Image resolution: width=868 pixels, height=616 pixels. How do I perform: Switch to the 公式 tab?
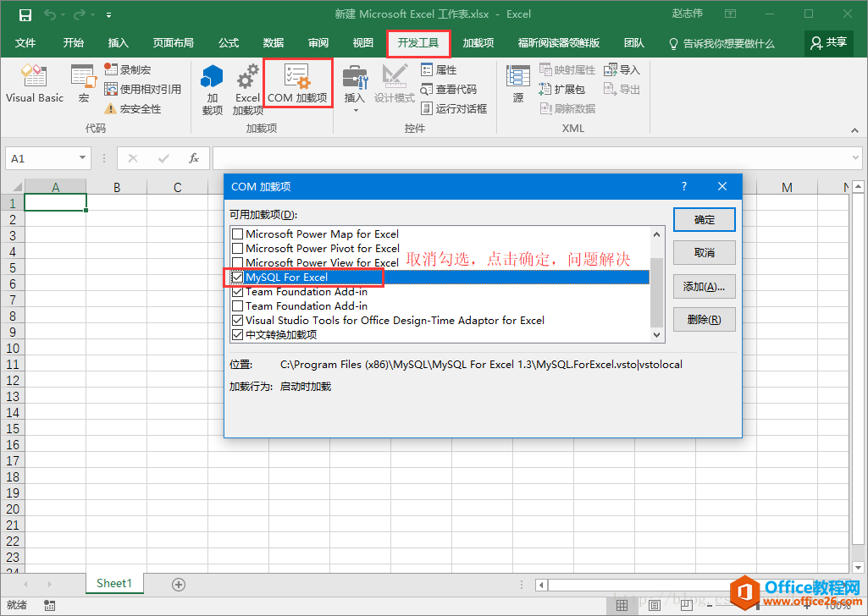click(228, 43)
